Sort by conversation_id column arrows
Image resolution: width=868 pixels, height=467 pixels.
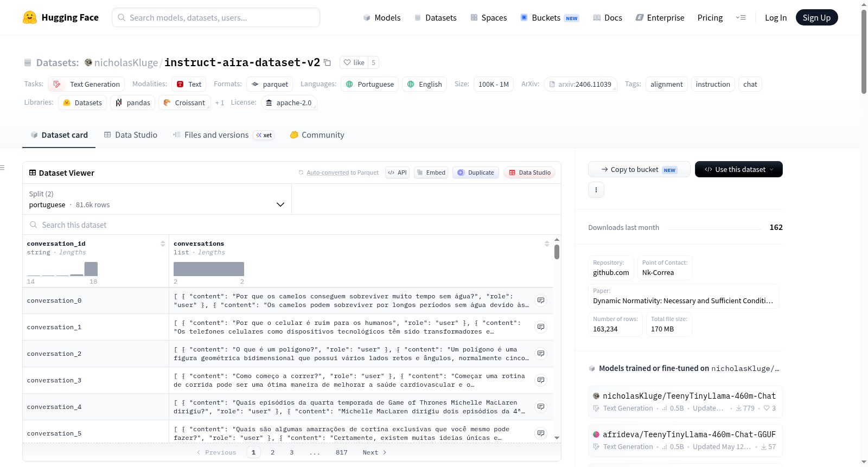163,244
